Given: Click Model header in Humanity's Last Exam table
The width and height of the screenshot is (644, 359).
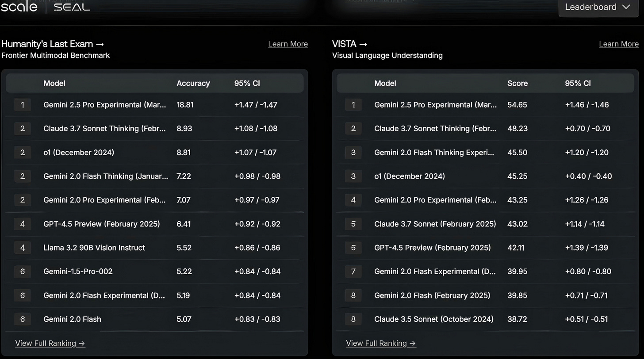Looking at the screenshot, I should (x=54, y=83).
